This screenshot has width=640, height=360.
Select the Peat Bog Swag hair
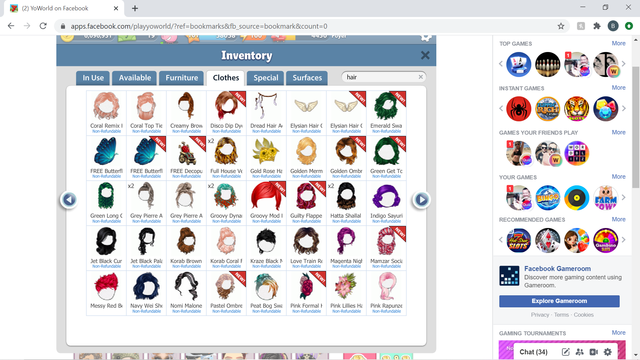coord(266,292)
